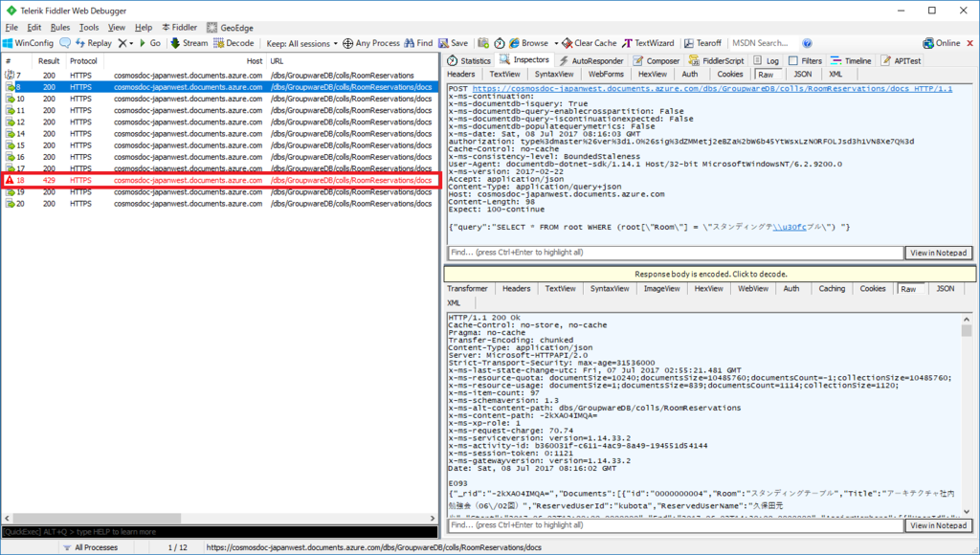This screenshot has width=980, height=555.
Task: Click the Online status indicator
Action: (x=942, y=43)
